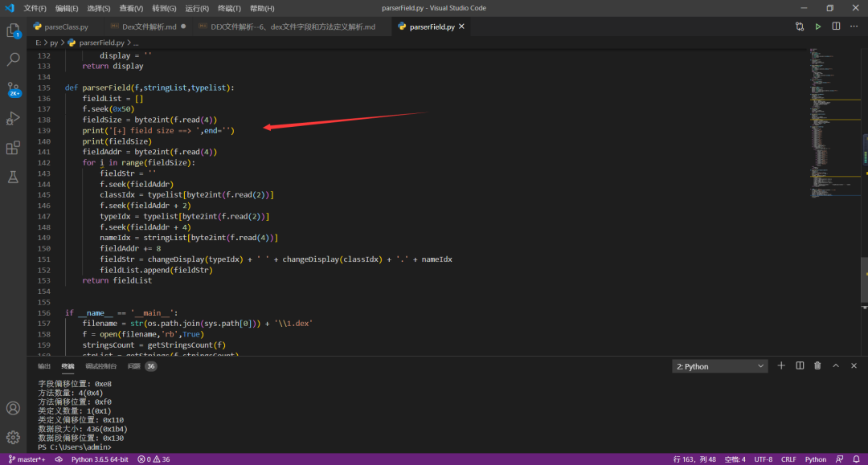Open notifications bell in status bar
The image size is (868, 465).
point(857,459)
